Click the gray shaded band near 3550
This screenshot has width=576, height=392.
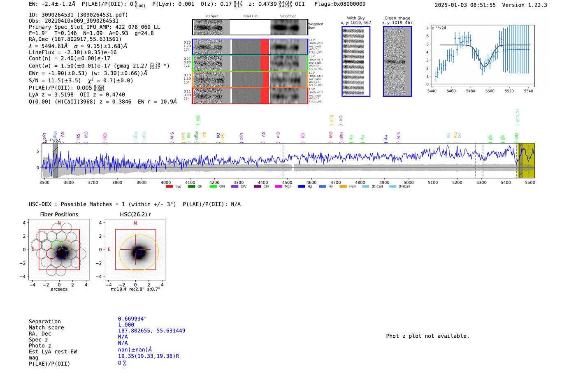[x=55, y=160]
